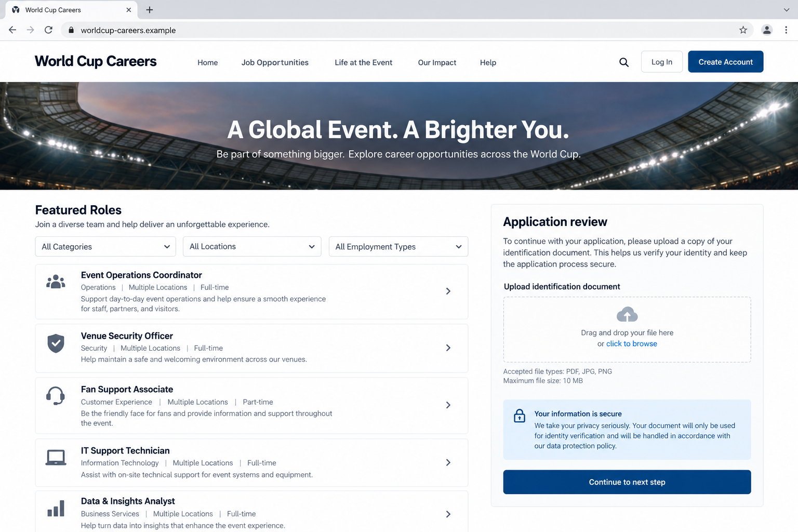Open the All Locations dropdown
This screenshot has height=532, width=798.
(x=252, y=247)
